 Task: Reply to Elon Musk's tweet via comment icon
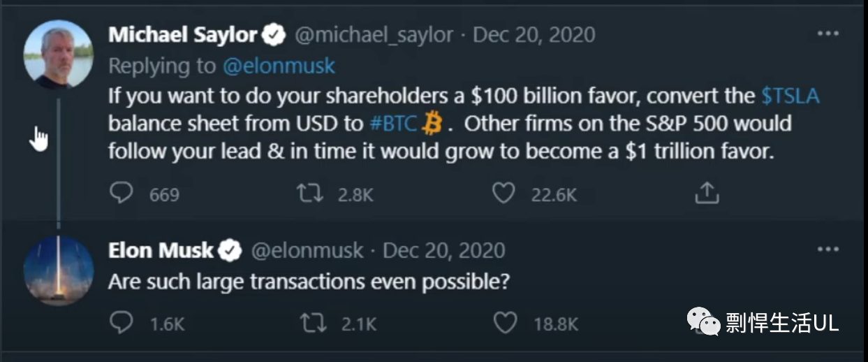click(122, 322)
